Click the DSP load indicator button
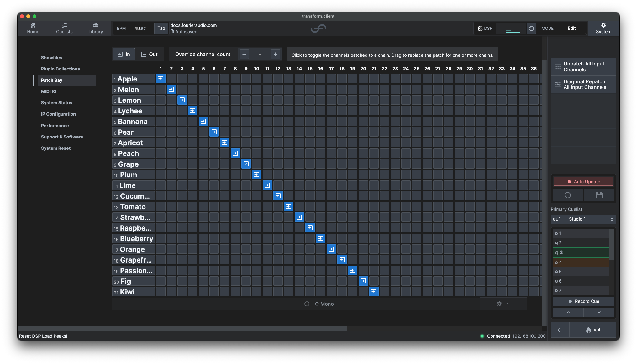Viewport: 637px width, 364px height. 485,28
